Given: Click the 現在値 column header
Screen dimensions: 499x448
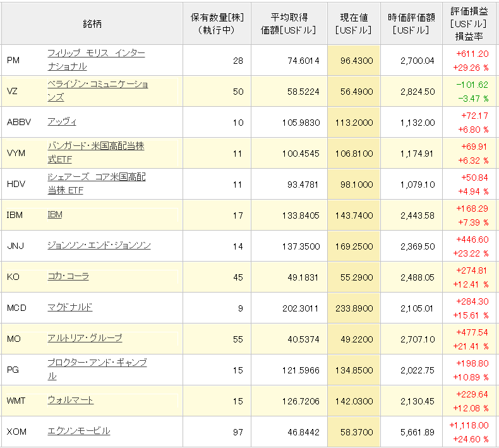Looking at the screenshot, I should click(x=354, y=23).
